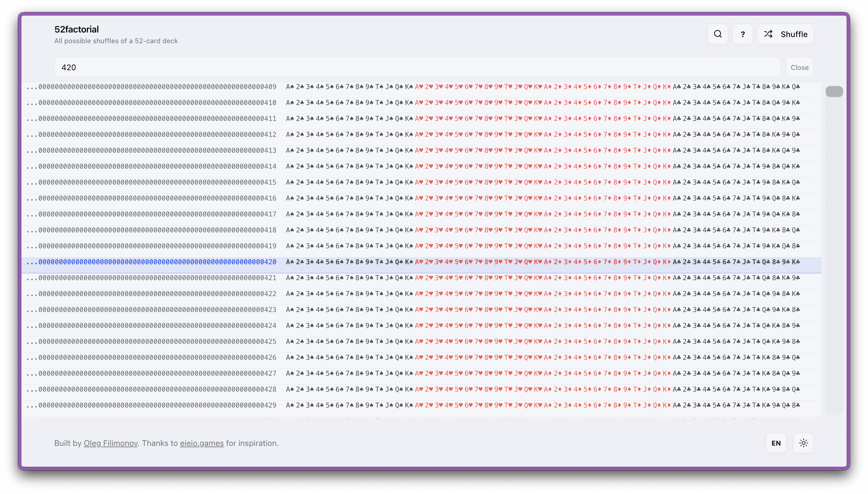This screenshot has height=494, width=868.
Task: Open help via the question mark icon
Action: click(743, 34)
